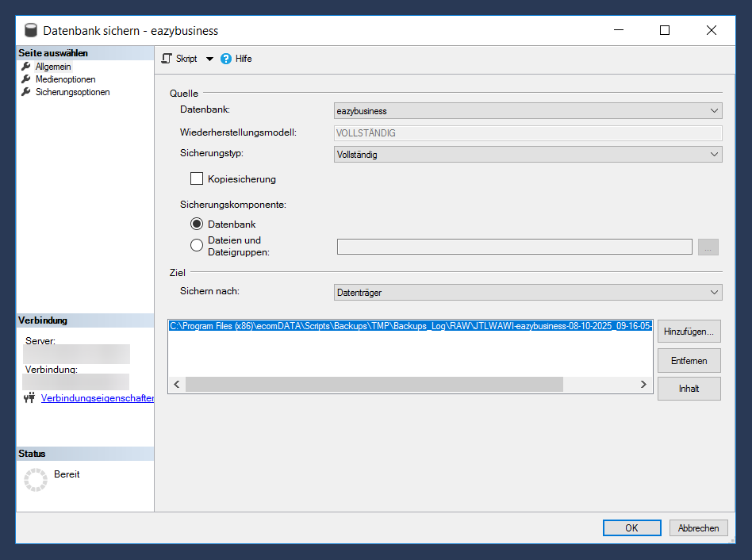Image resolution: width=752 pixels, height=560 pixels.
Task: Expand the Skript dropdown arrow
Action: [x=209, y=59]
